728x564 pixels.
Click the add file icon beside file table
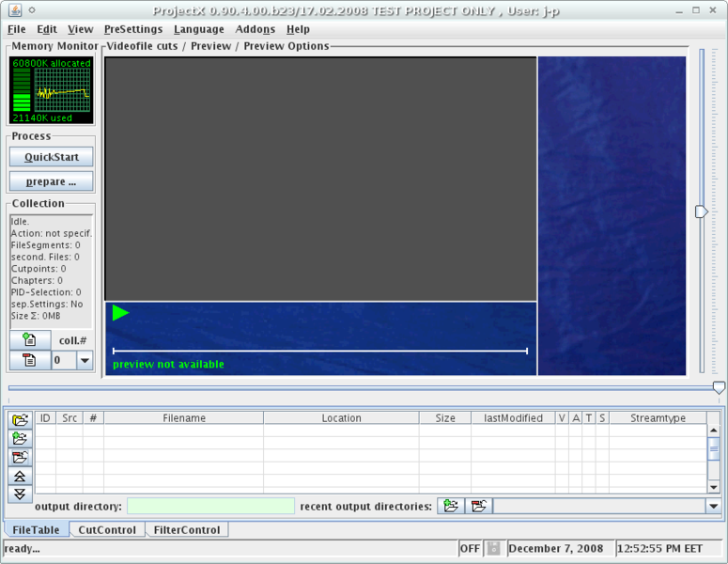(20, 438)
